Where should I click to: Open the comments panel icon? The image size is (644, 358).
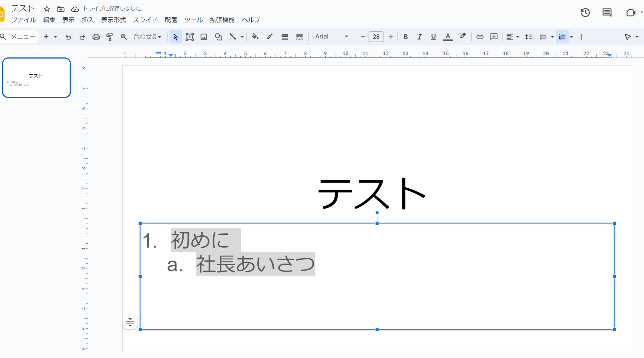click(607, 13)
